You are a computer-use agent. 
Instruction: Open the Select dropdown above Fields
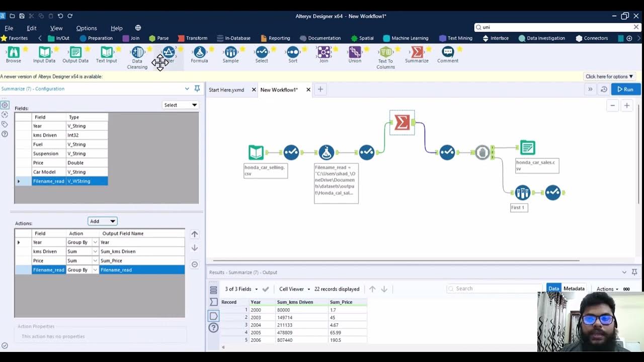(181, 105)
